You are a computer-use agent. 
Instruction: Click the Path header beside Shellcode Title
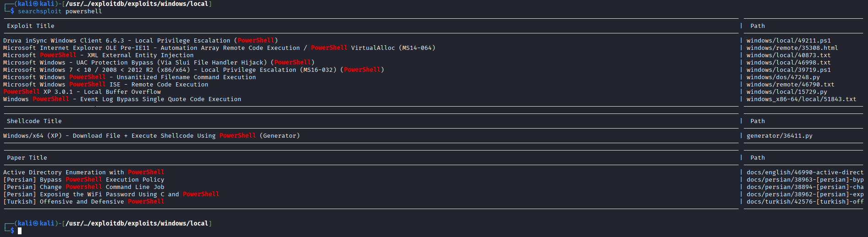click(x=757, y=121)
